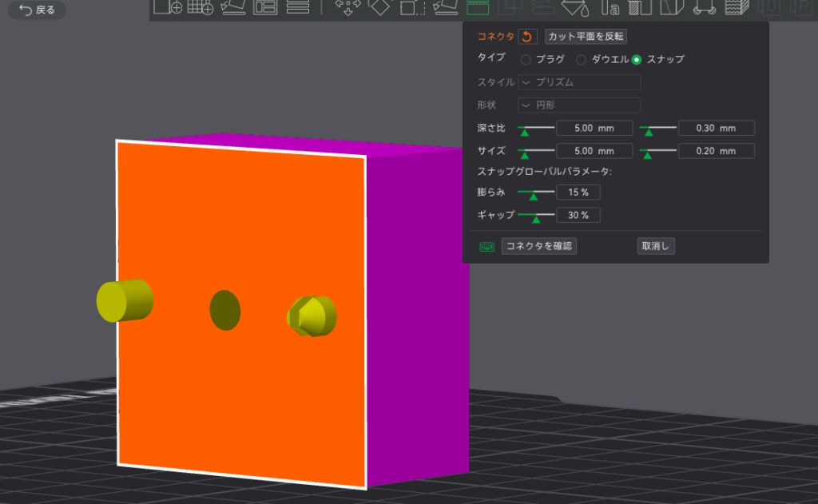This screenshot has width=818, height=504.
Task: Click the 膨らみ slider track
Action: [x=536, y=192]
